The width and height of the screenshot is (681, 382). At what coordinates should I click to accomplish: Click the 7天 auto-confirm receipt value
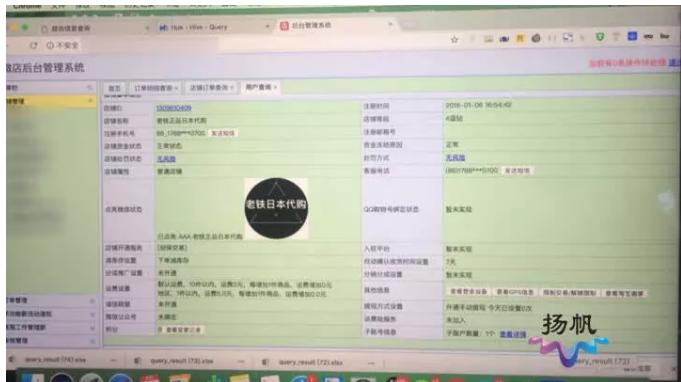click(450, 262)
